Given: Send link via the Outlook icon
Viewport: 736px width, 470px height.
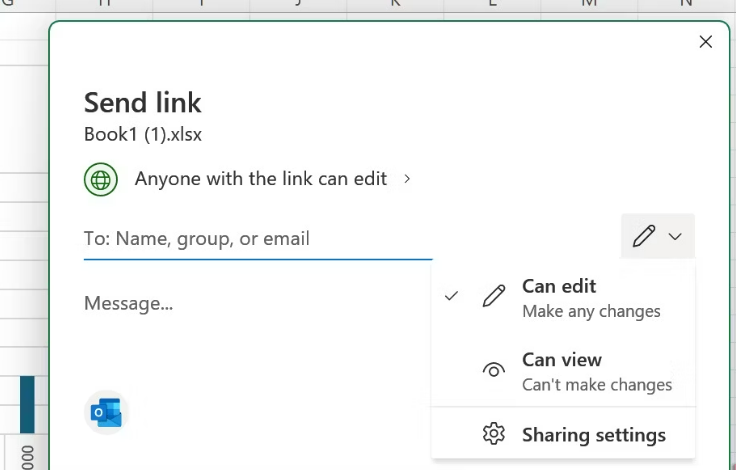Looking at the screenshot, I should (x=107, y=412).
